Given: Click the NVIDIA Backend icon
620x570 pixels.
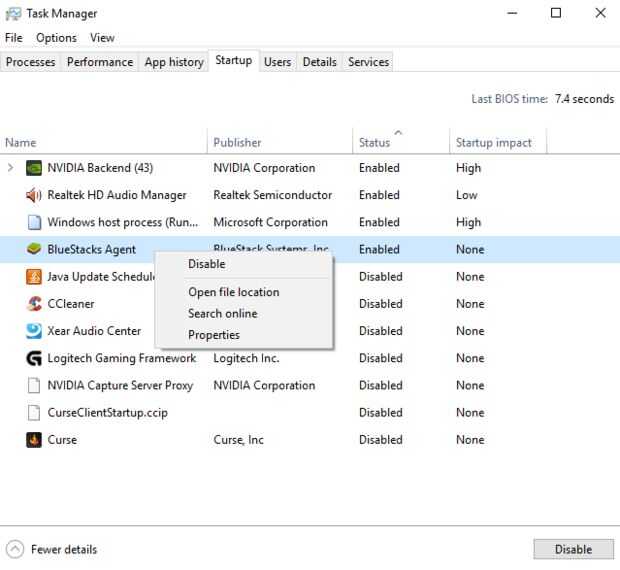Looking at the screenshot, I should (33, 168).
